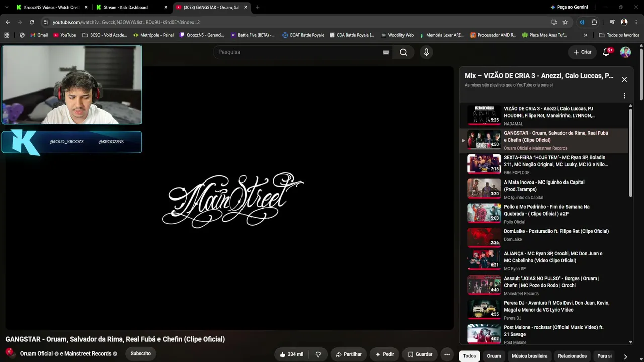Screen dimensions: 644x362
Task: Open a new browser tab
Action: [x=258, y=7]
